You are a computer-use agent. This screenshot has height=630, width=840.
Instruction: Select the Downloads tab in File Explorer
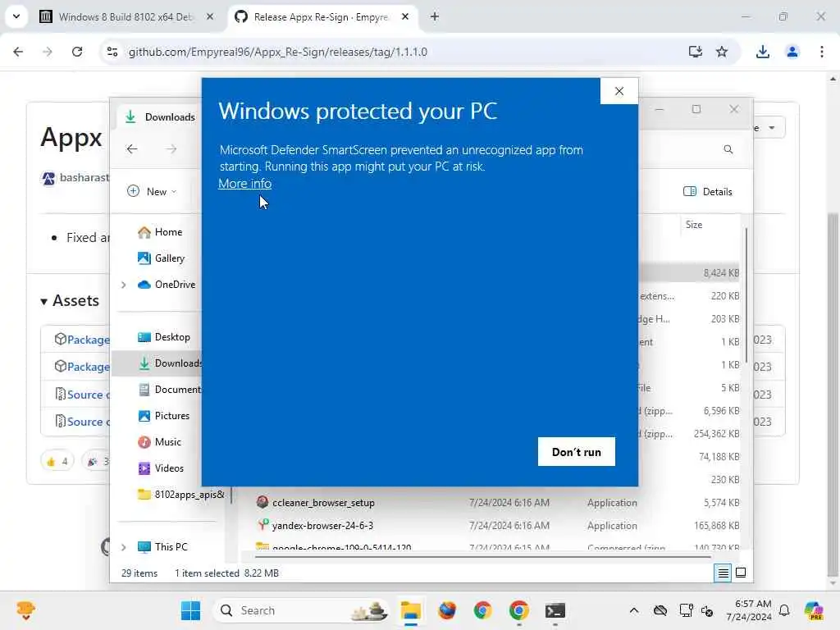tap(160, 116)
